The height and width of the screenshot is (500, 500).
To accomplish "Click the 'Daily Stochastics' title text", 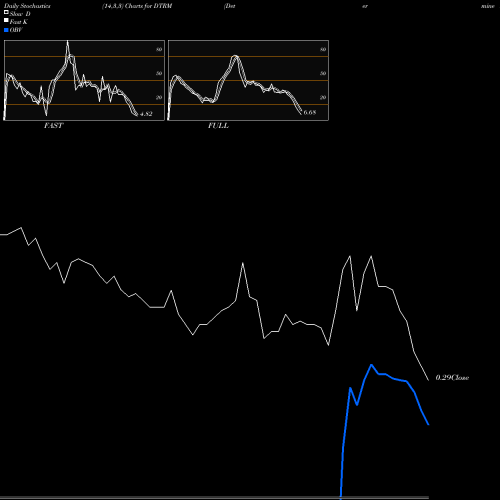I will click(x=27, y=6).
